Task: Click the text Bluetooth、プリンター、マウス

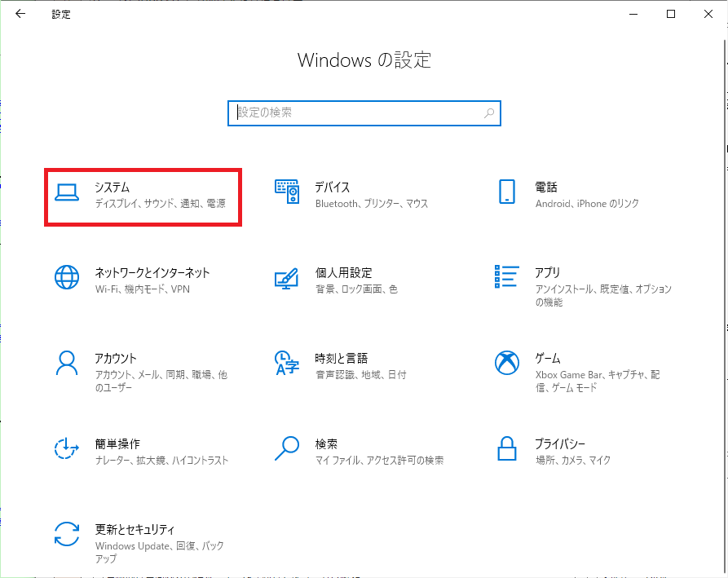Action: pos(372,203)
